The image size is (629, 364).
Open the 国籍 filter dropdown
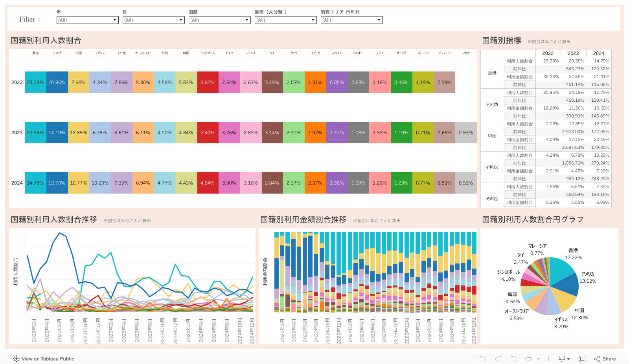(219, 20)
